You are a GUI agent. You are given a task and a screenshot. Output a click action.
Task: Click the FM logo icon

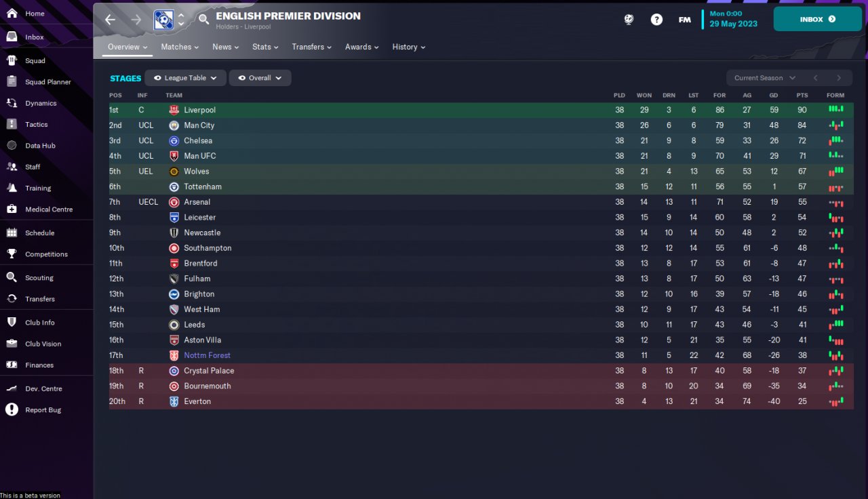[x=684, y=20]
